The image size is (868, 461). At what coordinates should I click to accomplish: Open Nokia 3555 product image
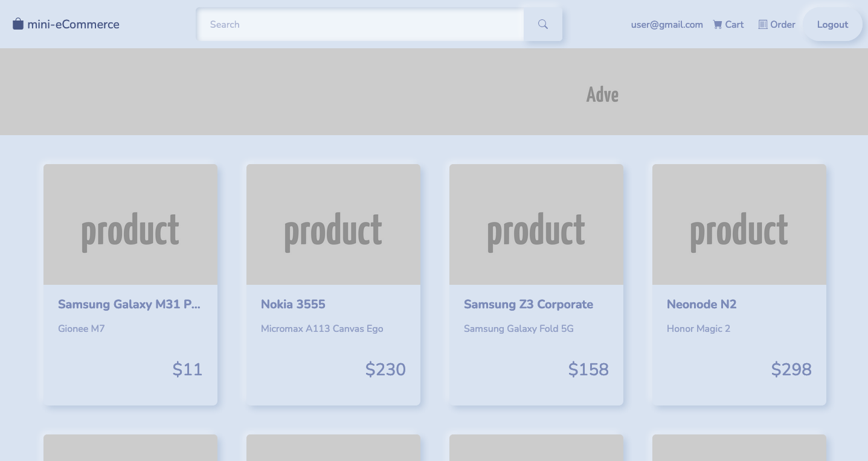333,224
